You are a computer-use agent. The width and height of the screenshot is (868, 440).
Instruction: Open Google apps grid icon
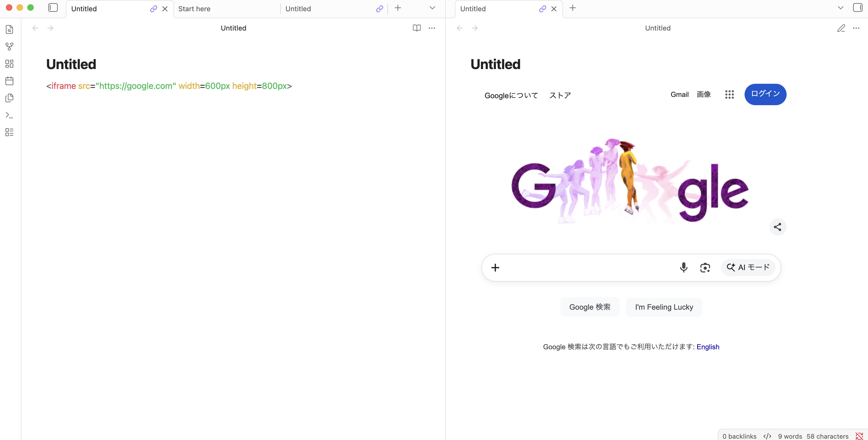(x=729, y=95)
